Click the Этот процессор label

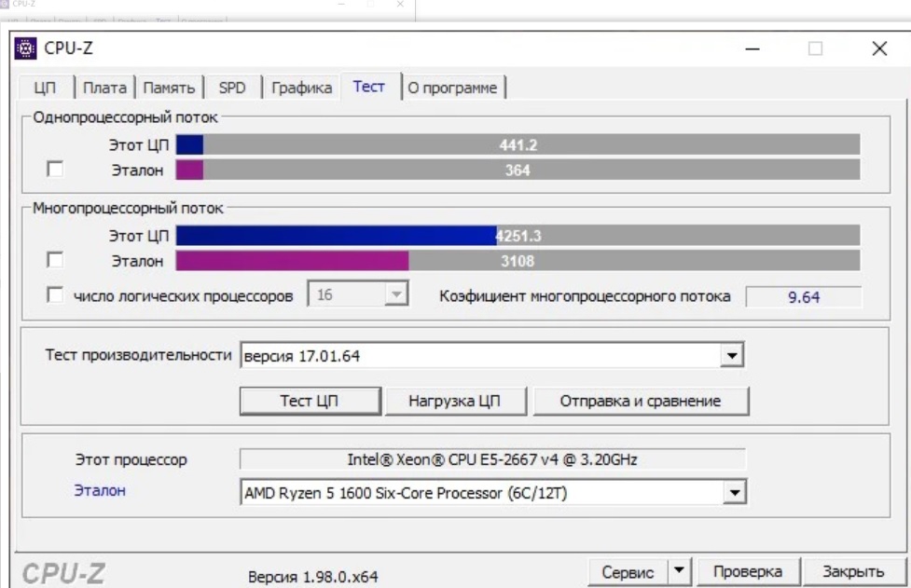point(131,459)
